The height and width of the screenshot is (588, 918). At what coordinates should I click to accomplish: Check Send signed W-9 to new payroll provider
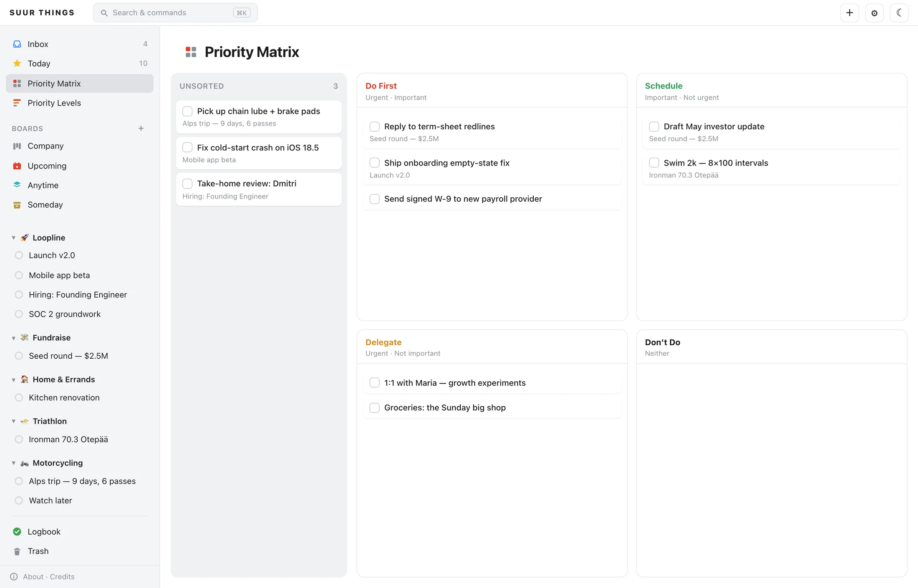pos(375,199)
